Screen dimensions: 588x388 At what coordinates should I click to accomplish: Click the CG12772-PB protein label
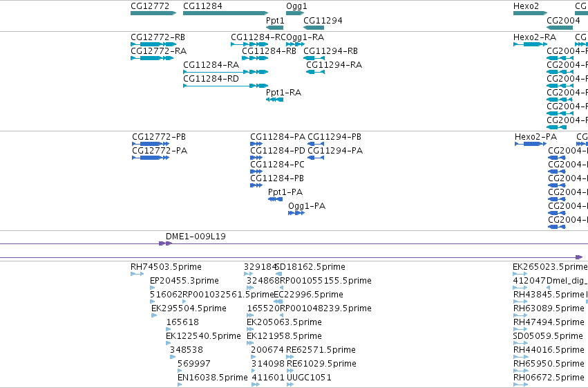[x=159, y=137]
